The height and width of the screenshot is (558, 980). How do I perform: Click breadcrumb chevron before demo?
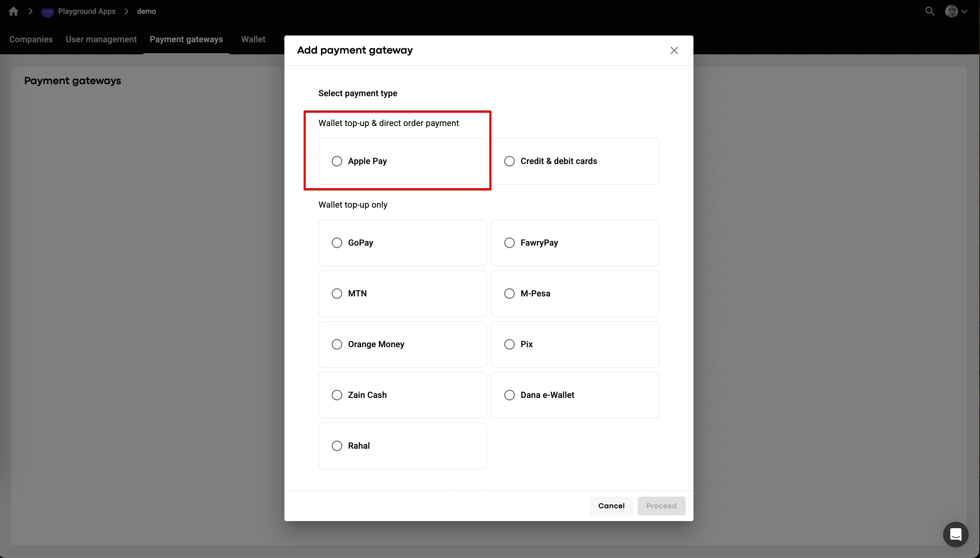coord(126,11)
